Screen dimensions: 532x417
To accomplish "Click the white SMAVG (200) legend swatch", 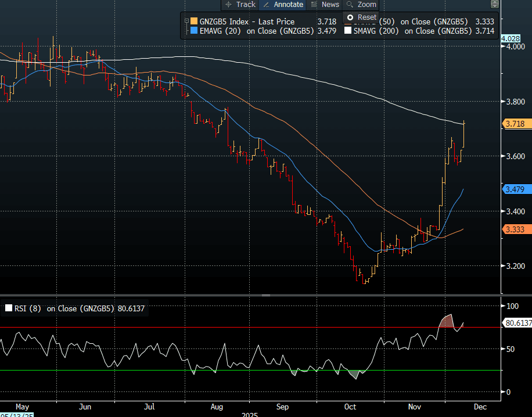I will [348, 31].
